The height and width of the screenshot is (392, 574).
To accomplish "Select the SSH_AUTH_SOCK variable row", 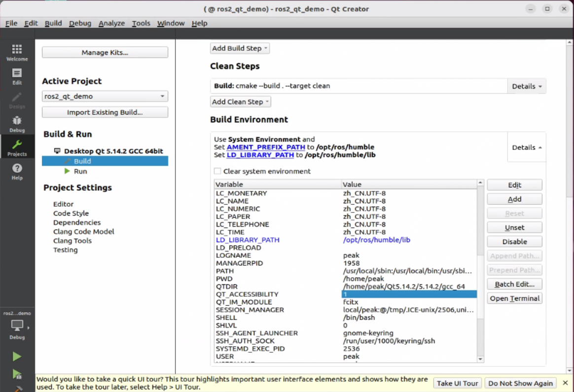I will (x=346, y=341).
